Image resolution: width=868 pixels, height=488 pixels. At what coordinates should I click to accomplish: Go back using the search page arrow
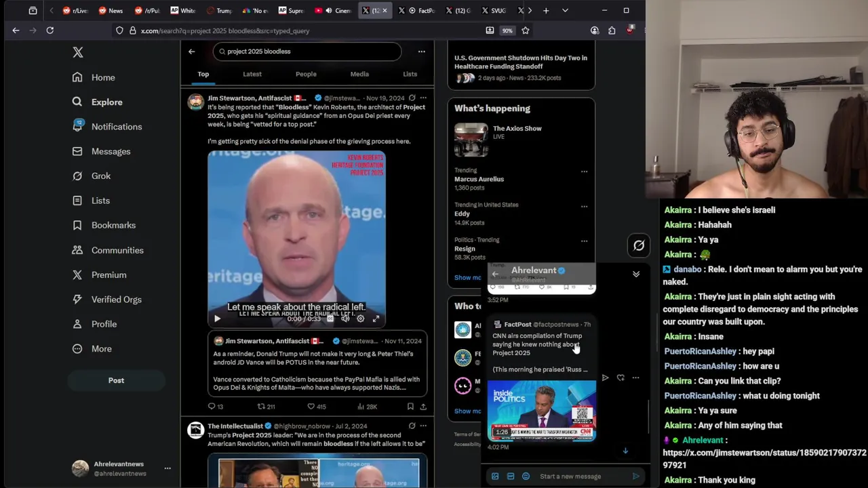(192, 52)
